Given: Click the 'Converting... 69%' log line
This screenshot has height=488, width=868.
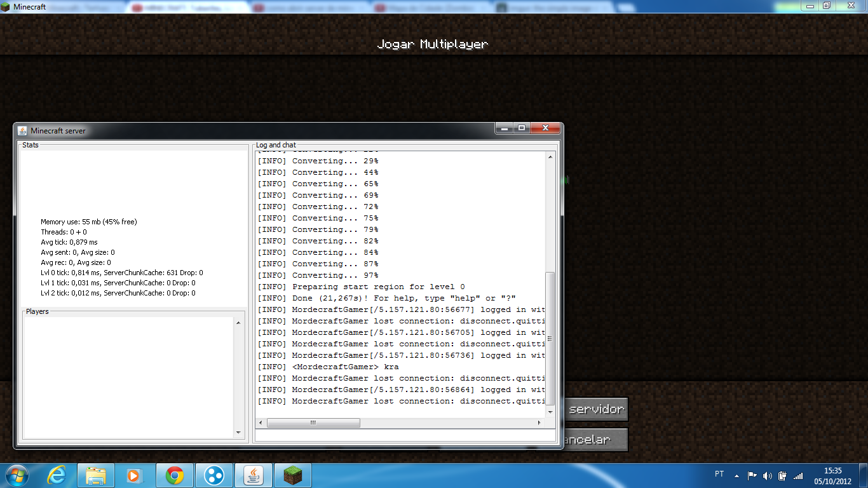Looking at the screenshot, I should click(318, 195).
